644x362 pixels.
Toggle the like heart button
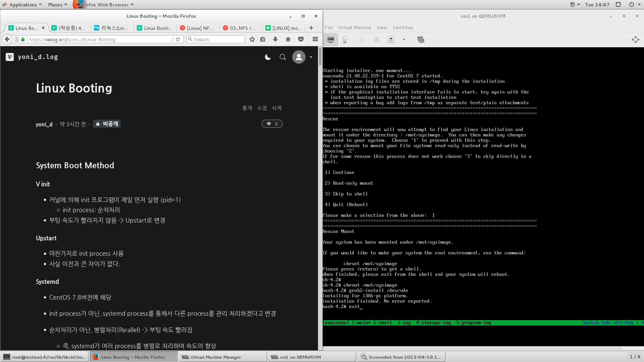tap(272, 124)
